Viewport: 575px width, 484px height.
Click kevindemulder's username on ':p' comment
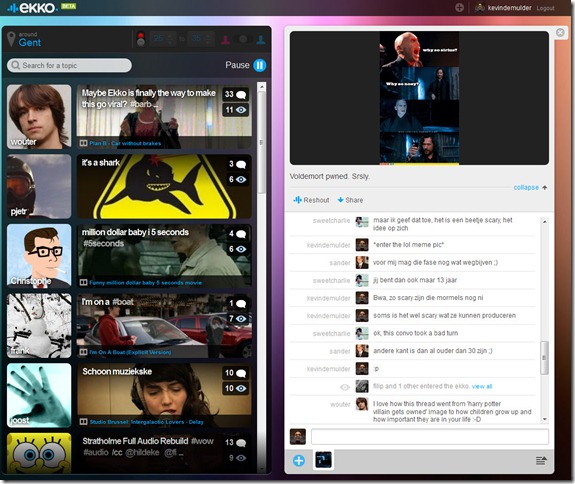click(329, 369)
